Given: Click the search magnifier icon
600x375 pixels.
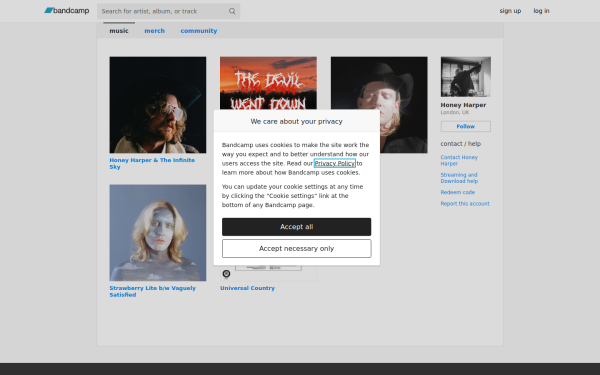Looking at the screenshot, I should coord(232,11).
